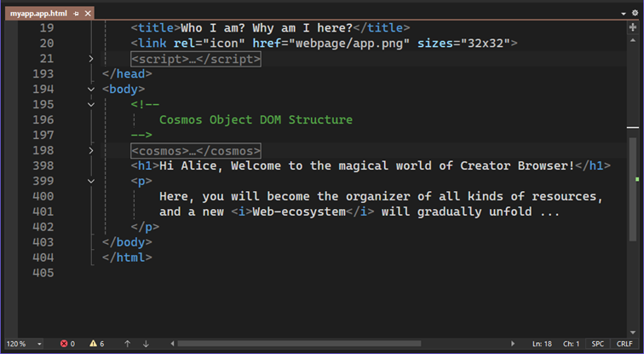This screenshot has height=354, width=644.
Task: Click the comment 'Cosmos Object DOM Structure'
Action: click(256, 120)
